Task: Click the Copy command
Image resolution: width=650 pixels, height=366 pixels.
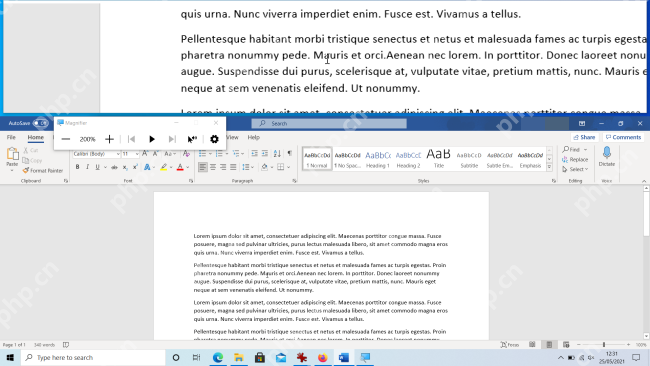Action: click(x=32, y=160)
